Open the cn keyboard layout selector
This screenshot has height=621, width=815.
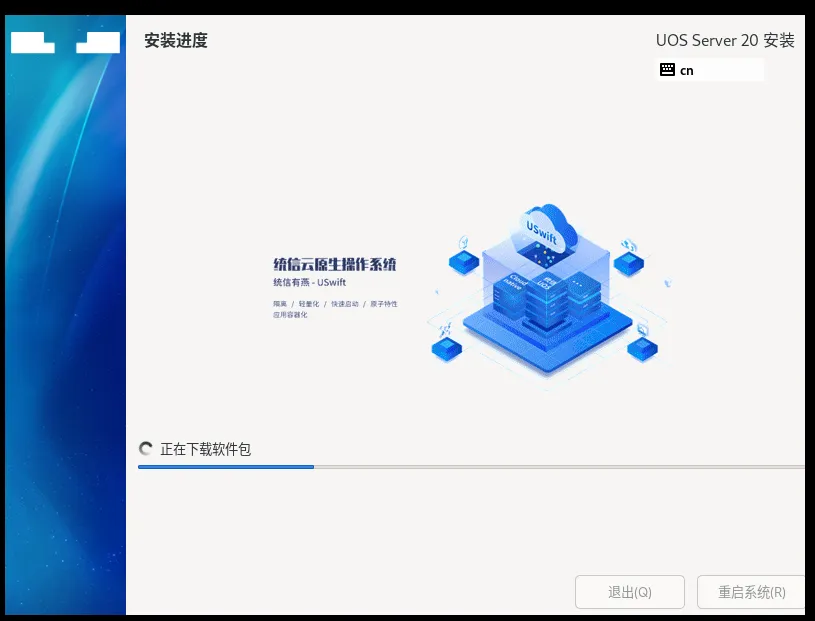(710, 70)
